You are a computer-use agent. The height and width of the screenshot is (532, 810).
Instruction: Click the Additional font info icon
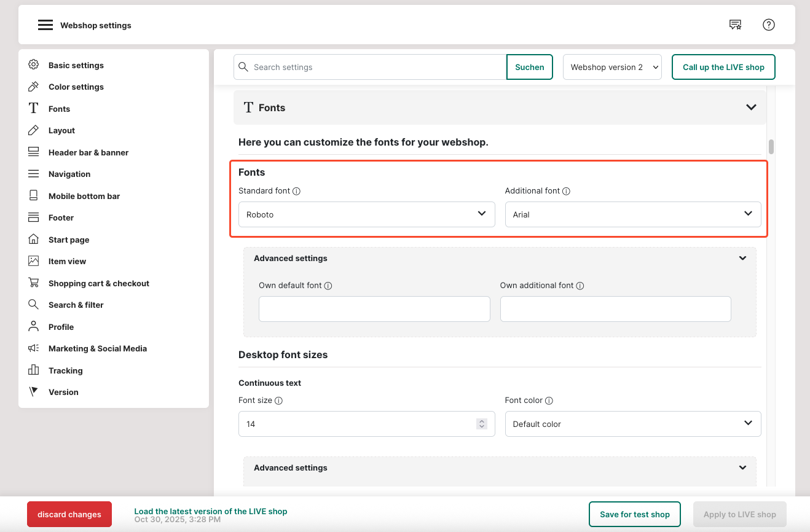(x=567, y=191)
